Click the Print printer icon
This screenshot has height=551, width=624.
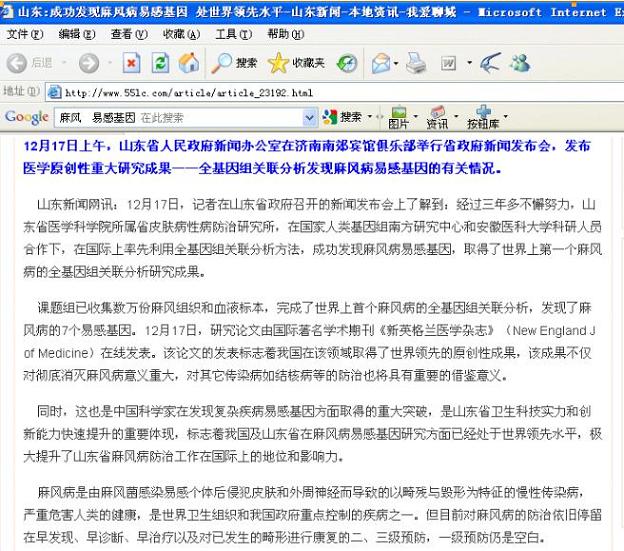pos(416,63)
